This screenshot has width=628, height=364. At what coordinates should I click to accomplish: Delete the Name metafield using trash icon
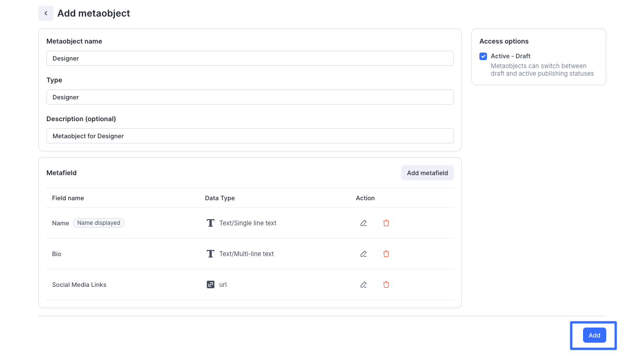pyautogui.click(x=386, y=223)
